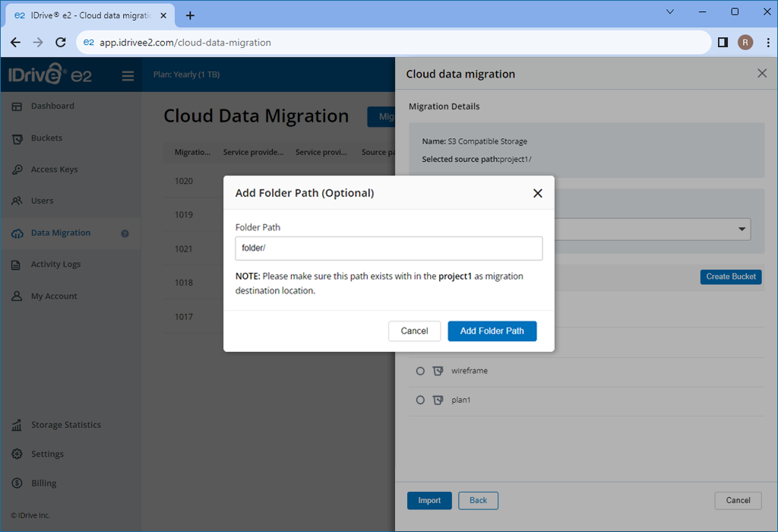Select Data Migration in the sidebar
778x532 pixels.
point(61,233)
